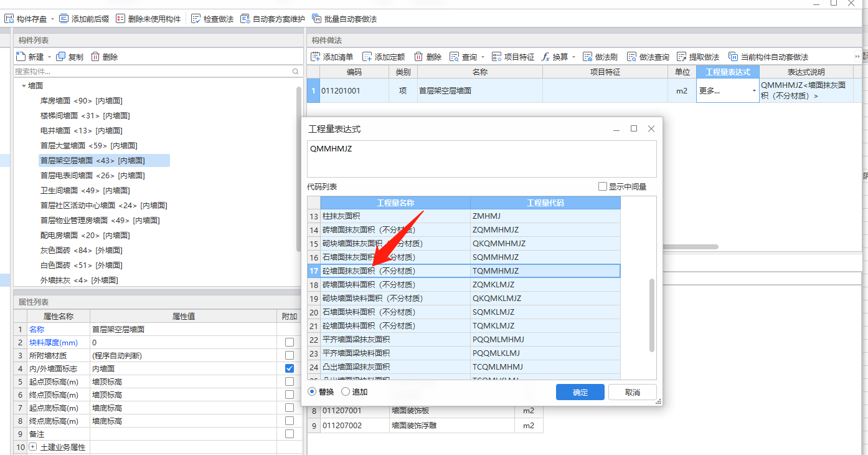The height and width of the screenshot is (455, 868).
Task: Click 做法刷 toolbar item
Action: [600, 57]
